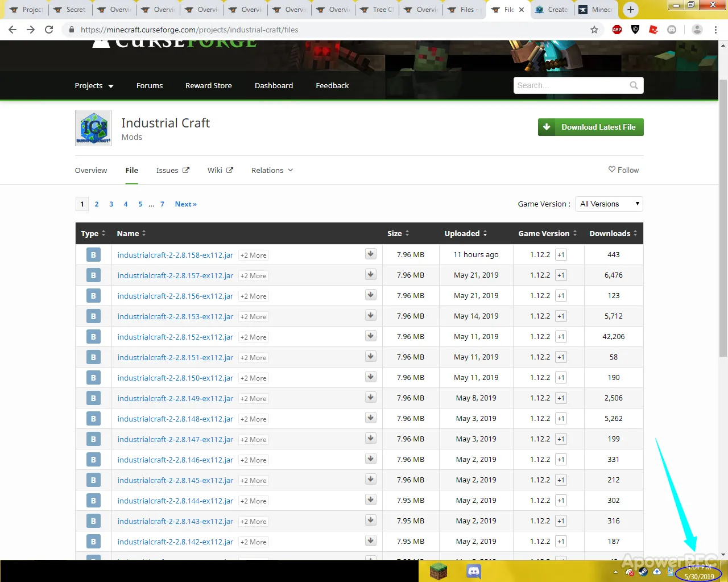Click the browser forward arrow
This screenshot has width=728, height=582.
click(x=31, y=30)
